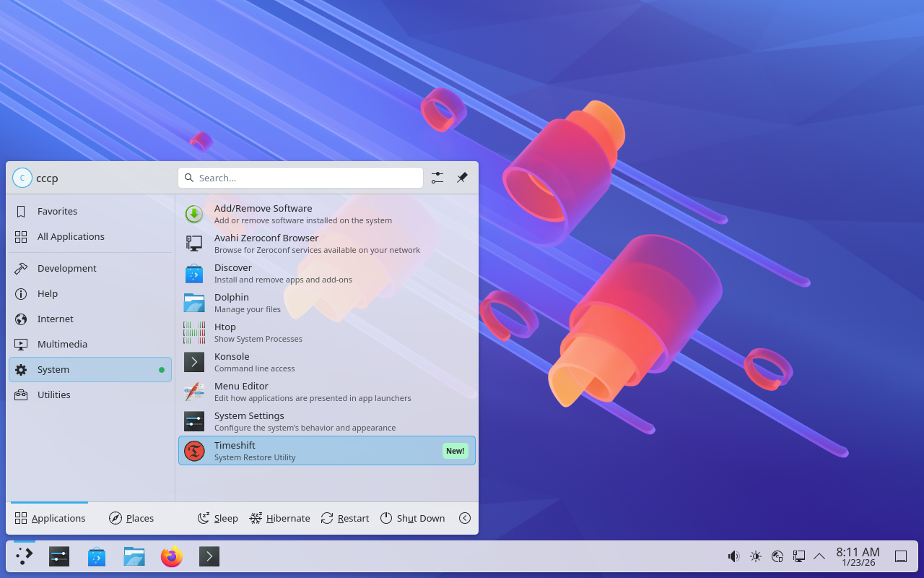The height and width of the screenshot is (578, 924).
Task: Open the volume control in system tray
Action: 733,556
